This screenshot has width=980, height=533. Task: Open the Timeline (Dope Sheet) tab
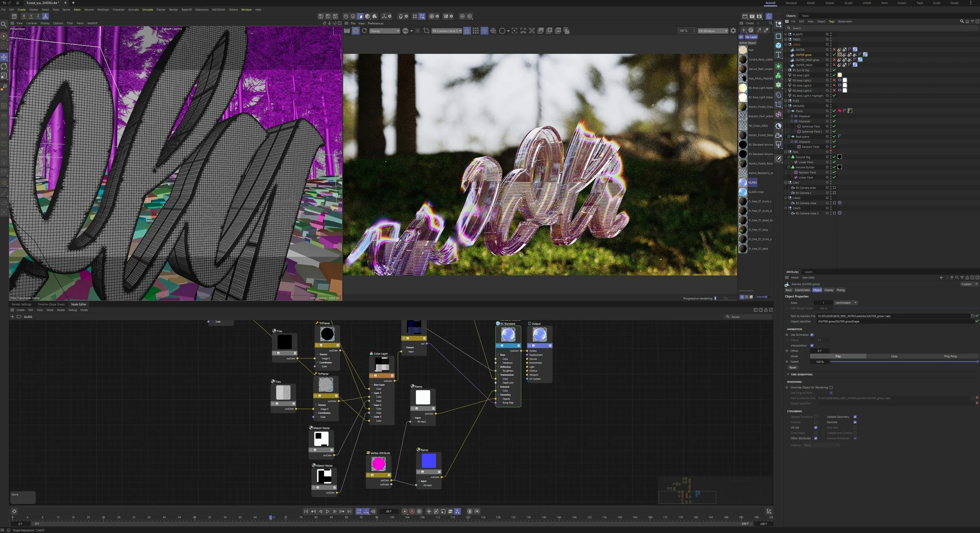(x=51, y=304)
